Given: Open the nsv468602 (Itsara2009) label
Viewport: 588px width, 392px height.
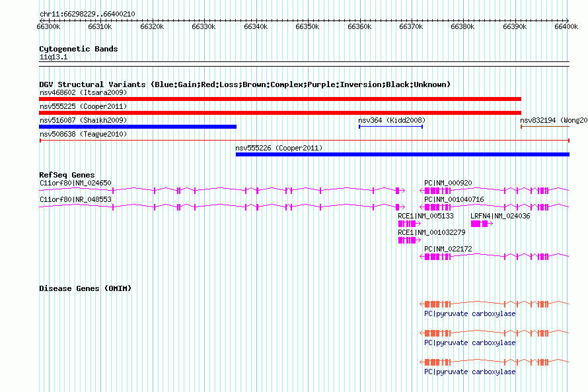Looking at the screenshot, I should point(83,92).
